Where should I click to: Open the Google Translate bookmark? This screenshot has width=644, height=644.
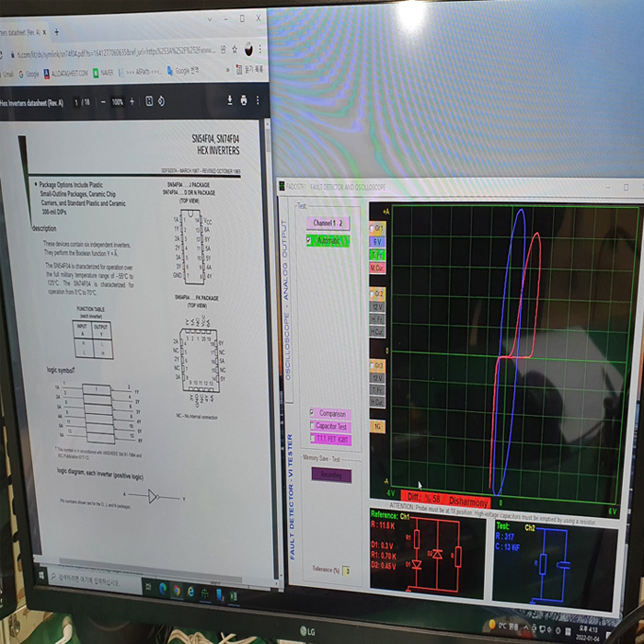[x=183, y=71]
